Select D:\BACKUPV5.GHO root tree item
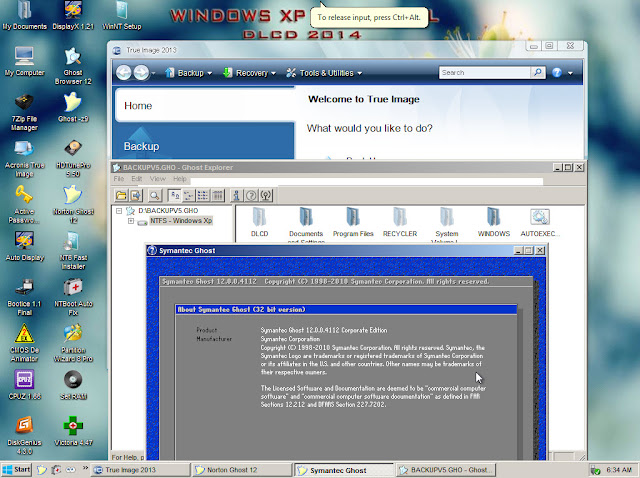This screenshot has height=478, width=640. pos(168,211)
